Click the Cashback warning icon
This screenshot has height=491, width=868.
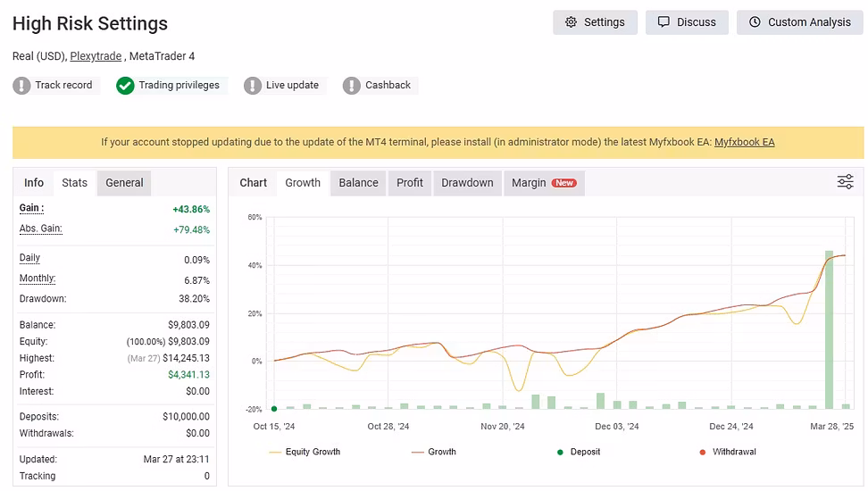(352, 86)
